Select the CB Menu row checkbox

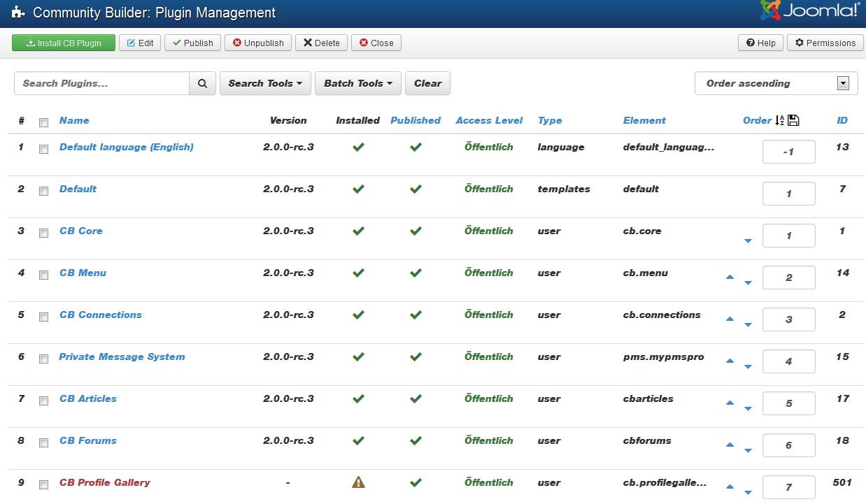click(43, 275)
